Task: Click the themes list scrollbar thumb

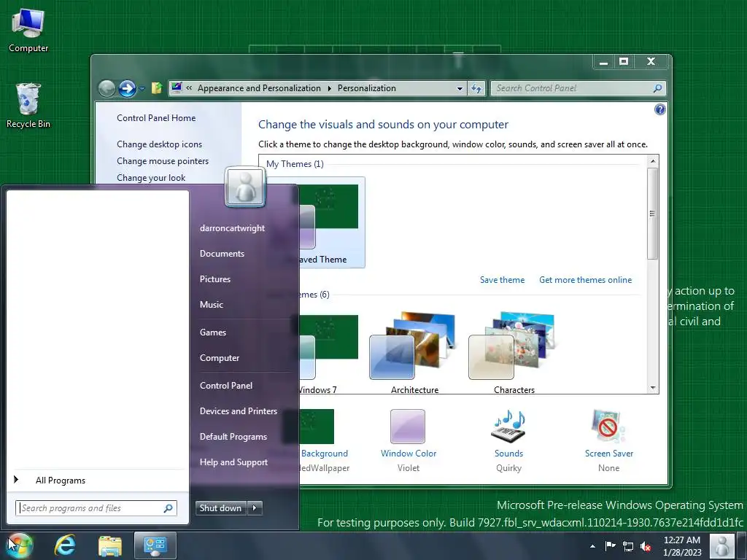Action: click(652, 214)
